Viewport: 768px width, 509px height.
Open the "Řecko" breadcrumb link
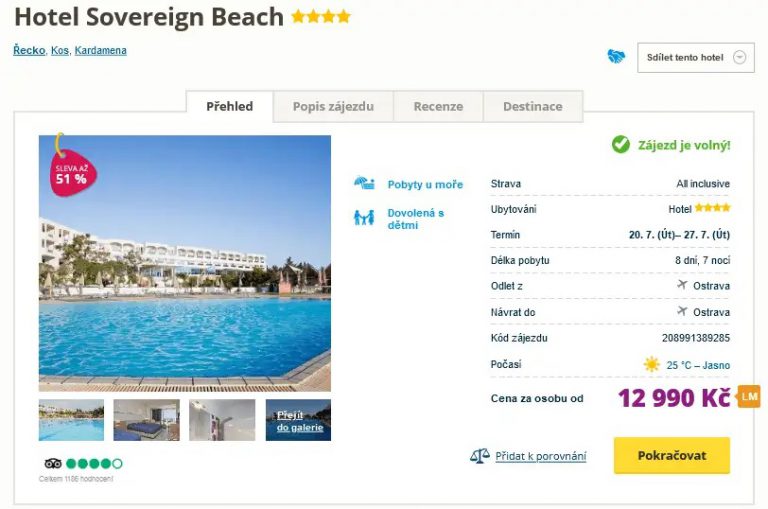pyautogui.click(x=29, y=50)
